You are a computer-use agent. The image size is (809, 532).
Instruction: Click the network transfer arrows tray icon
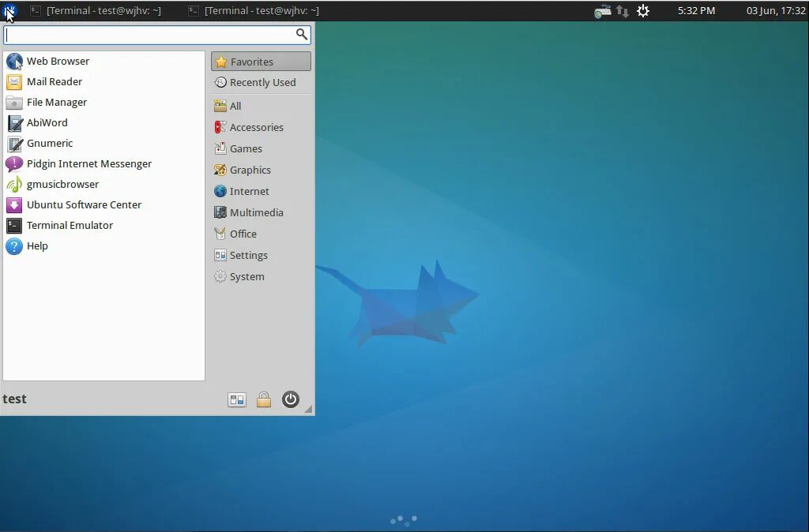coord(623,11)
